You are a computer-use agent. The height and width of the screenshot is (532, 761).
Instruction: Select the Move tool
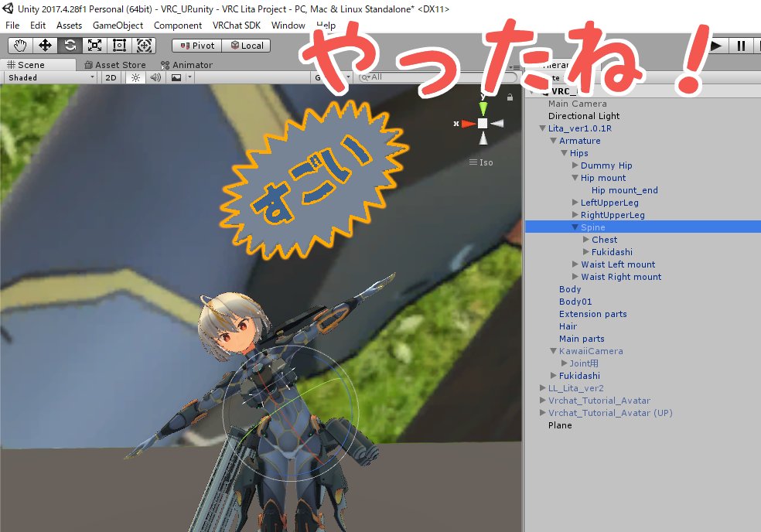45,46
